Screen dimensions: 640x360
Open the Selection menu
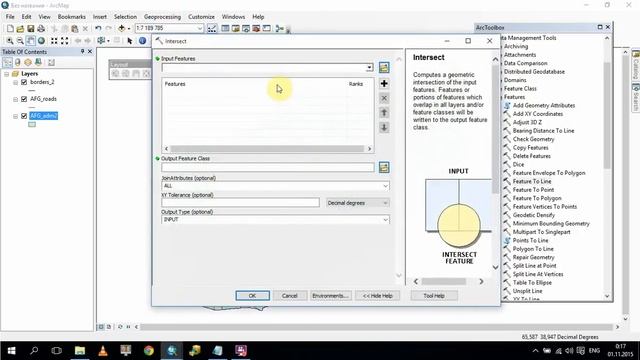click(x=125, y=17)
